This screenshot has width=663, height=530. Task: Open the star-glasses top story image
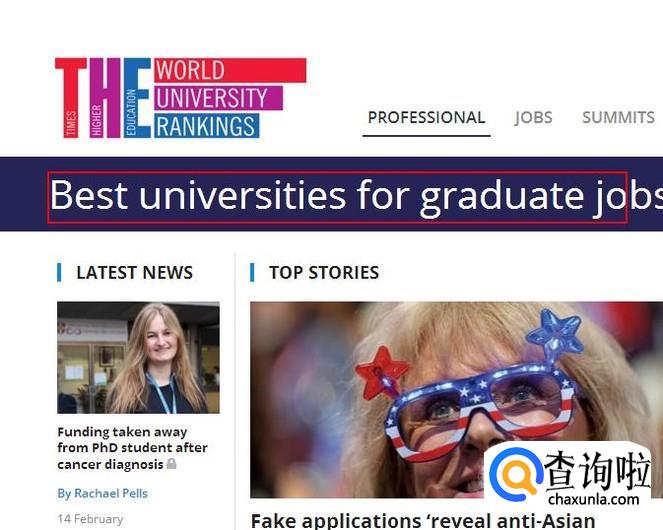(457, 400)
